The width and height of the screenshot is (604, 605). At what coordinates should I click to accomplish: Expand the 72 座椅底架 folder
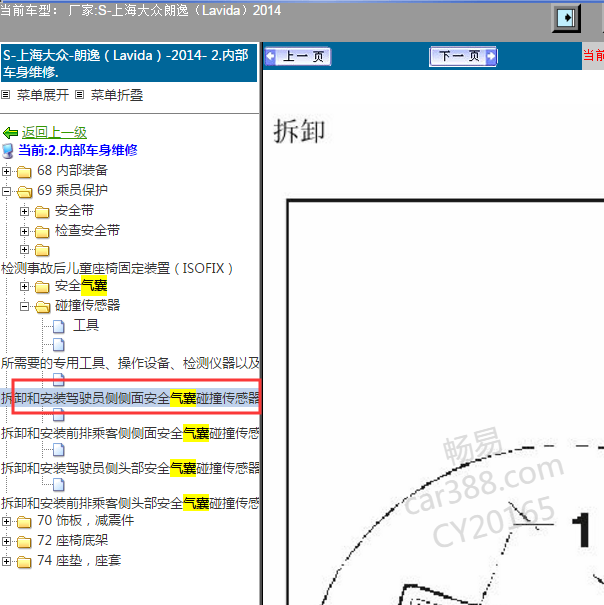tap(6, 541)
